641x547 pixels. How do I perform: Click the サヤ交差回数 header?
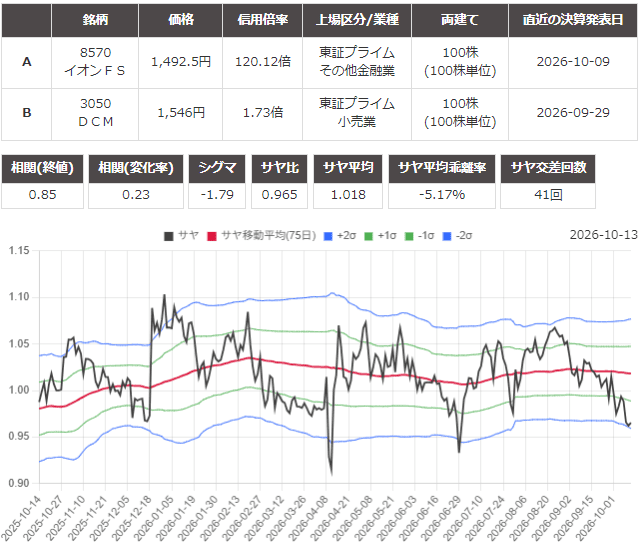(548, 168)
